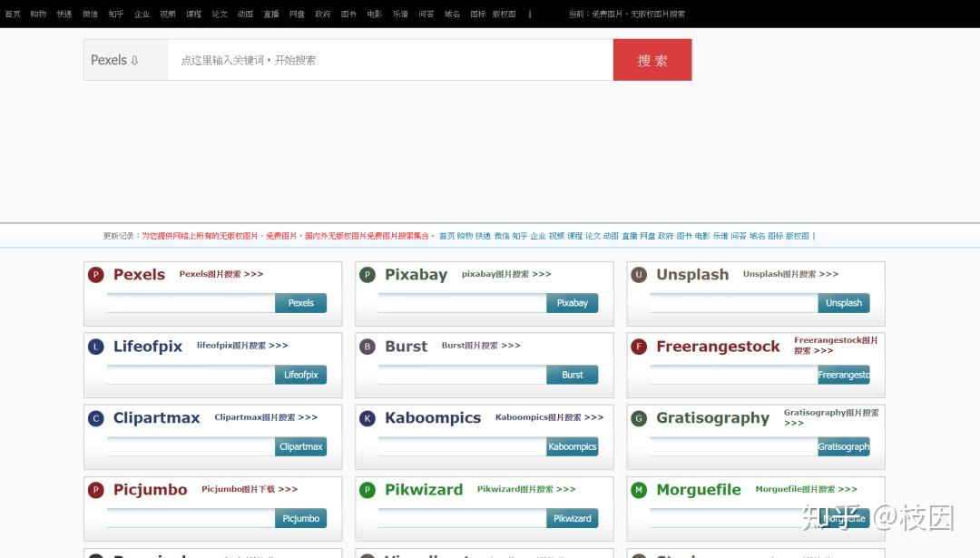Click the teal Burst search button
Viewport: 980px width, 558px height.
(x=572, y=375)
